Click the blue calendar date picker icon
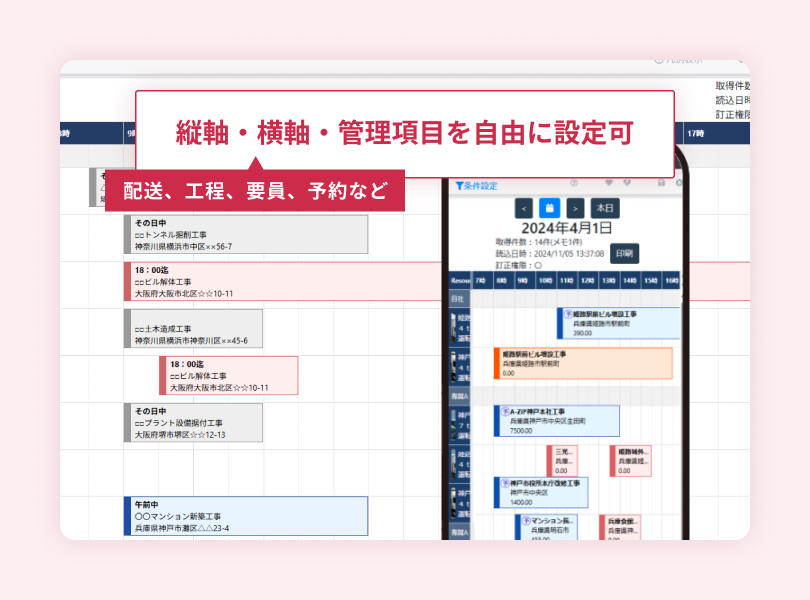 549,208
